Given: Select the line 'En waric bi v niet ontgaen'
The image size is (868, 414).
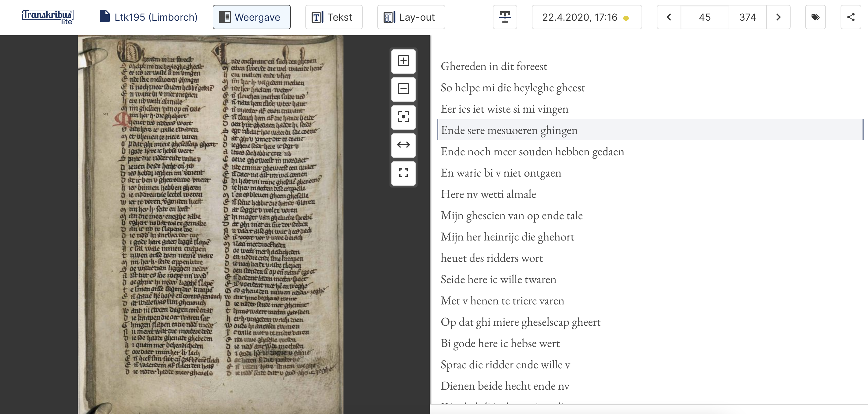Looking at the screenshot, I should (501, 173).
